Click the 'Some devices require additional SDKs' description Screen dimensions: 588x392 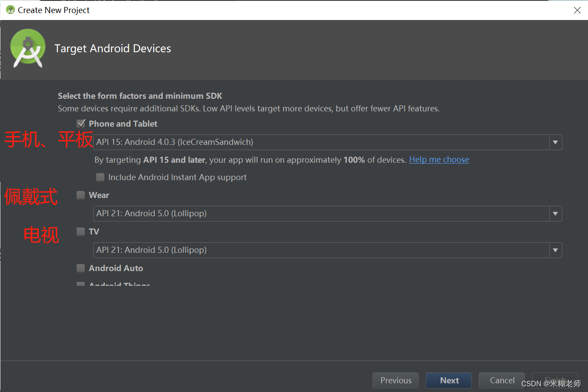click(249, 108)
